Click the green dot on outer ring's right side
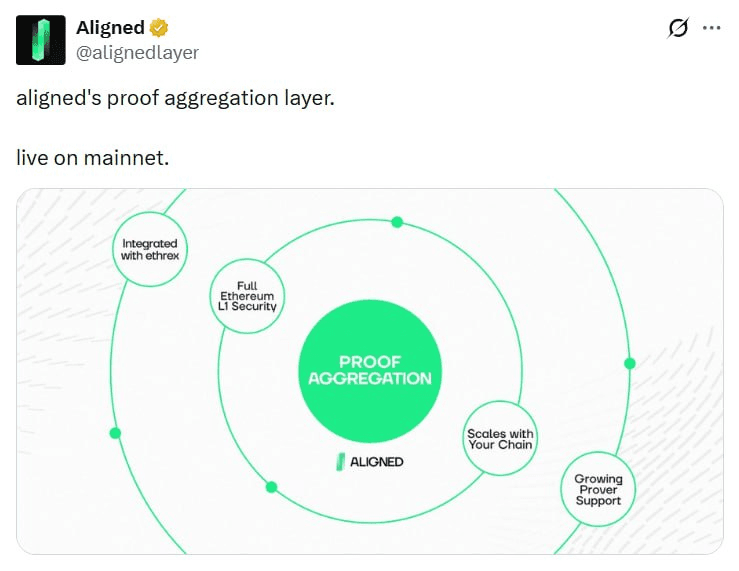Screen dimensions: 739x571 (x=630, y=363)
